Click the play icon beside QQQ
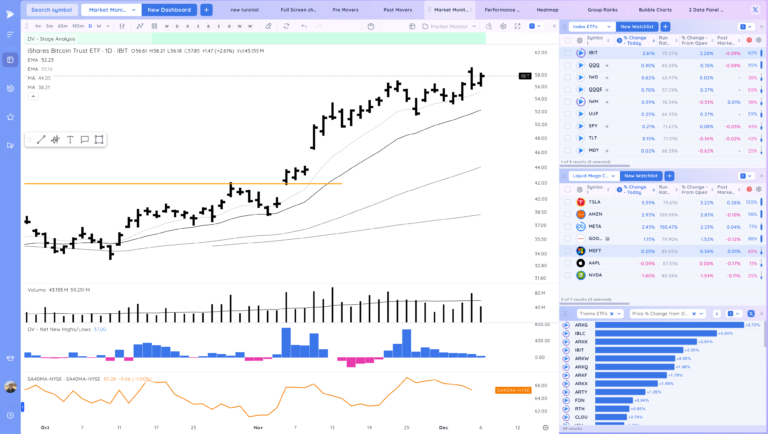Viewport: 768px width, 434px height. coord(581,65)
